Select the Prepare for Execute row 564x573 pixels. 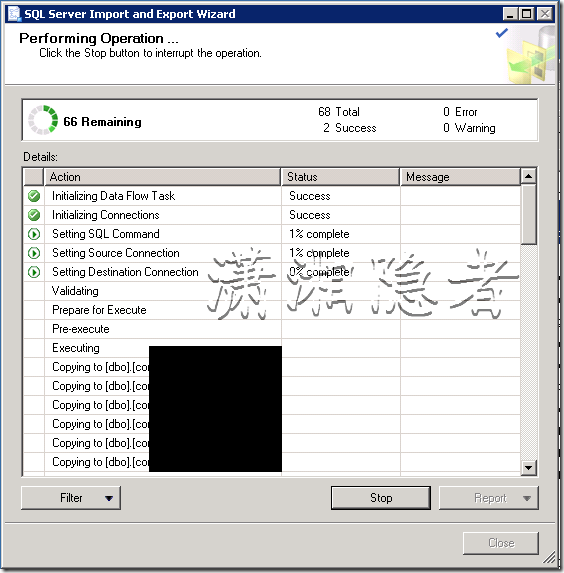click(x=272, y=310)
